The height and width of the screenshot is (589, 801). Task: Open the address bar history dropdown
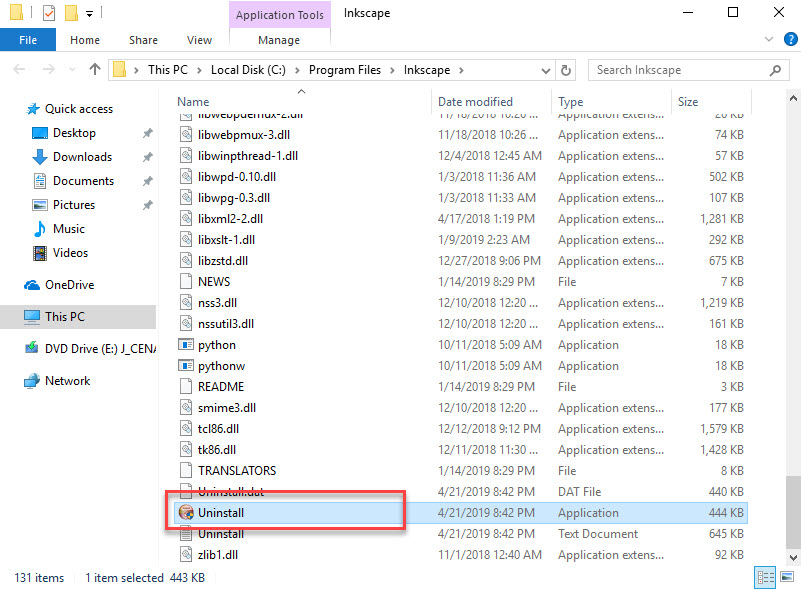point(546,70)
